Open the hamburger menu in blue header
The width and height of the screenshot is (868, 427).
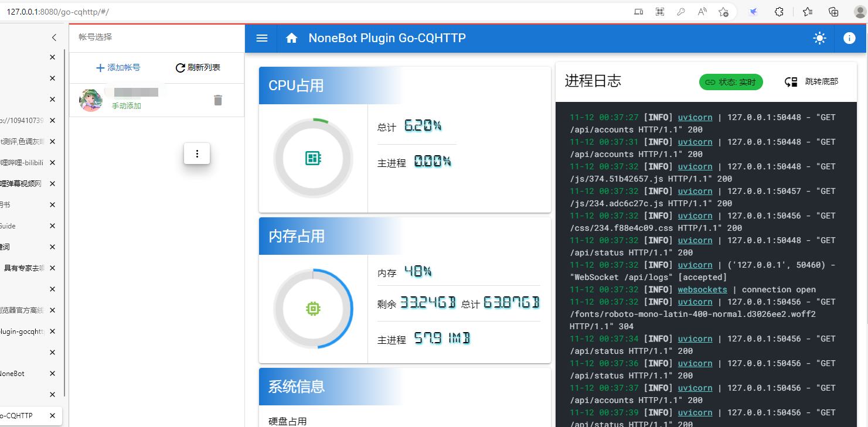coord(262,38)
